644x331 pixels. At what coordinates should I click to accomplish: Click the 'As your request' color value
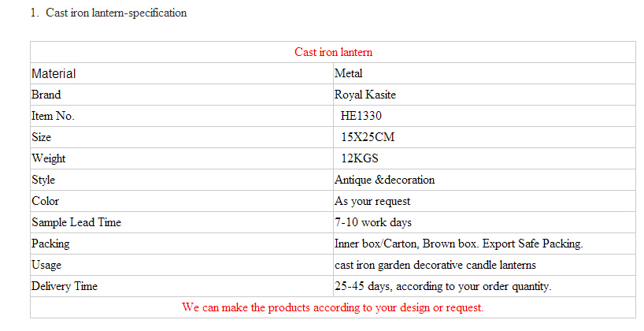point(372,201)
